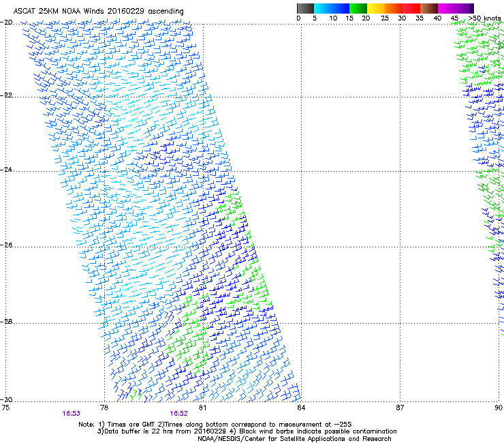Screen dimensions: 504x443
Task: Click the '-26' latitude axis label
Action: click(7, 245)
